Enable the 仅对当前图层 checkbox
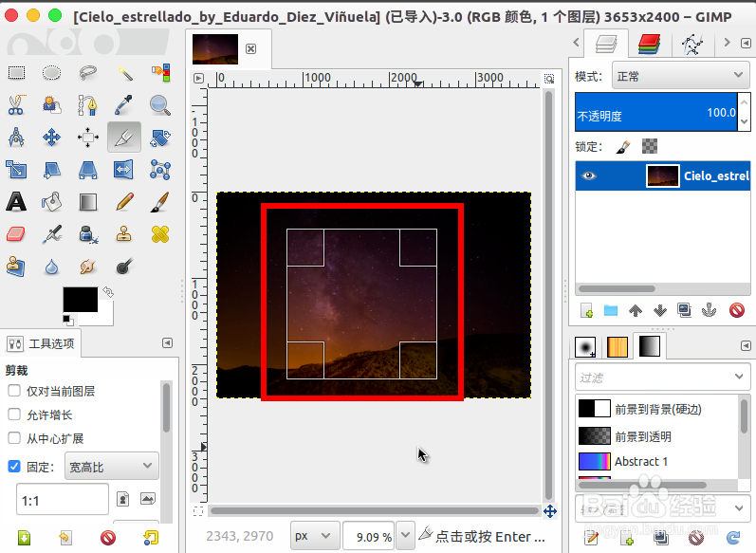 pyautogui.click(x=14, y=391)
